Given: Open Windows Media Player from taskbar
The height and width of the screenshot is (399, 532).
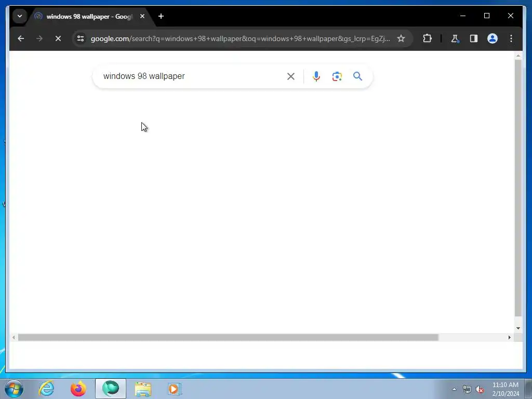Looking at the screenshot, I should 175,389.
